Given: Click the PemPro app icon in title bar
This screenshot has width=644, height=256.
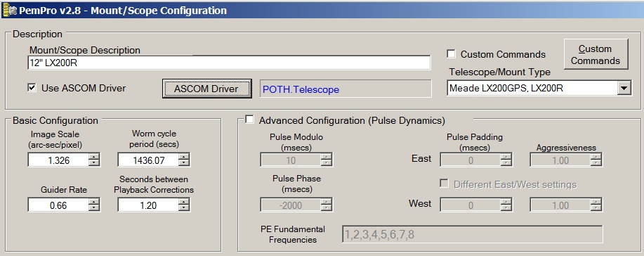Looking at the screenshot, I should pos(8,10).
